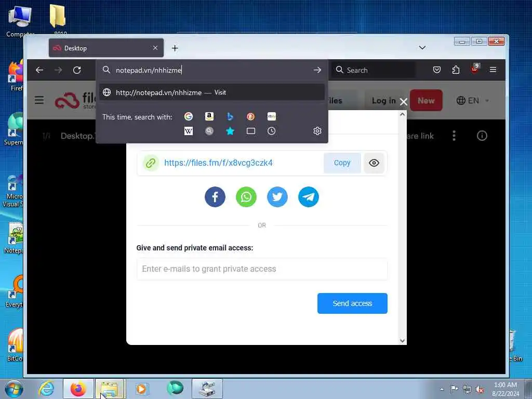Show file info with the info icon
Screen dimensions: 532x399
(482, 136)
